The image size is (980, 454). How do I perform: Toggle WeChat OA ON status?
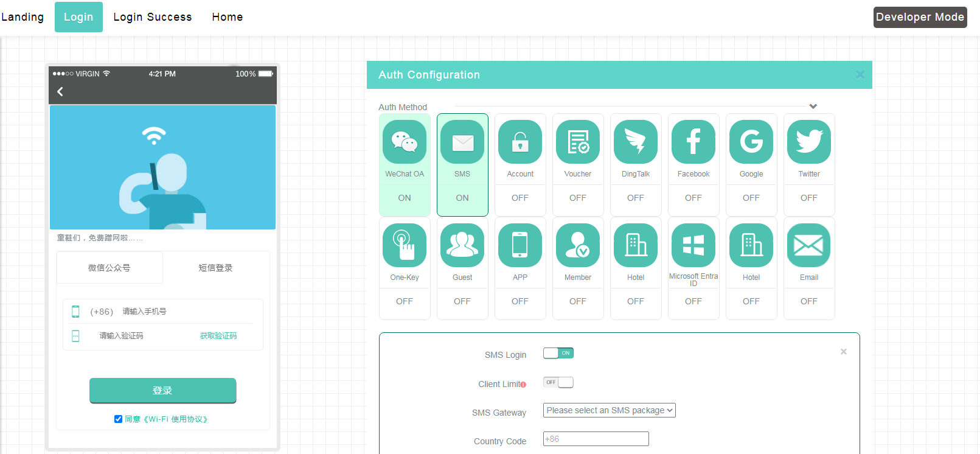tap(405, 198)
